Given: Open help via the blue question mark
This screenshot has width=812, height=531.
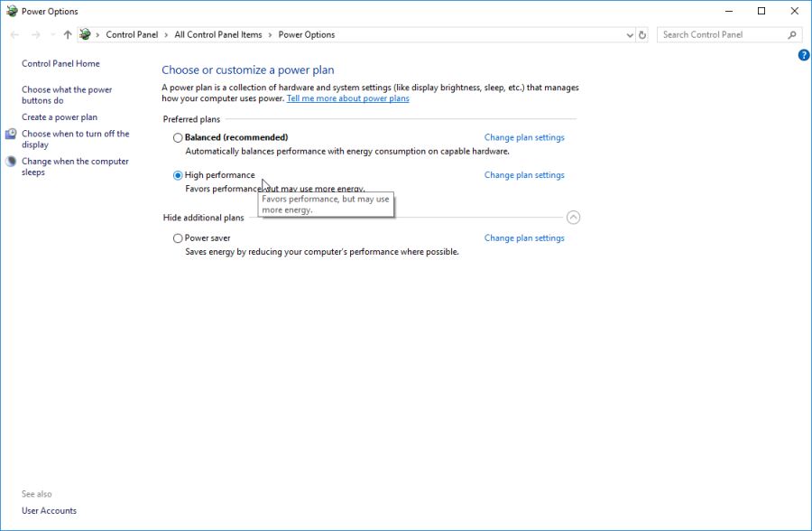Looking at the screenshot, I should click(804, 55).
